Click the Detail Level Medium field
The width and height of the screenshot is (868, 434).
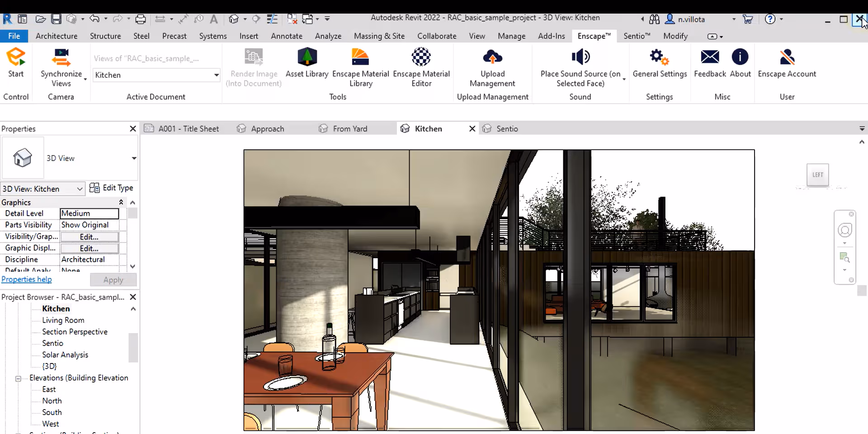[89, 213]
